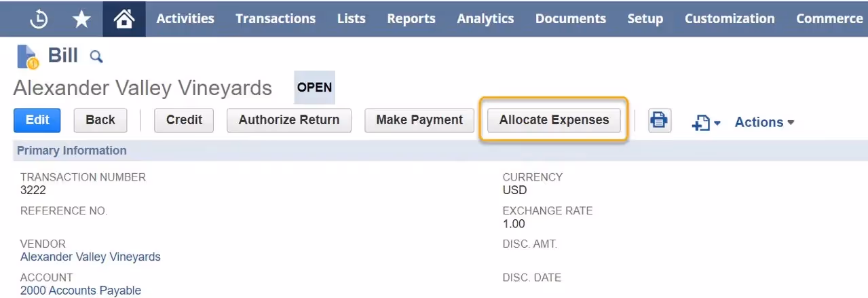This screenshot has width=868, height=298.
Task: Click the Allocate Expenses button
Action: (554, 120)
